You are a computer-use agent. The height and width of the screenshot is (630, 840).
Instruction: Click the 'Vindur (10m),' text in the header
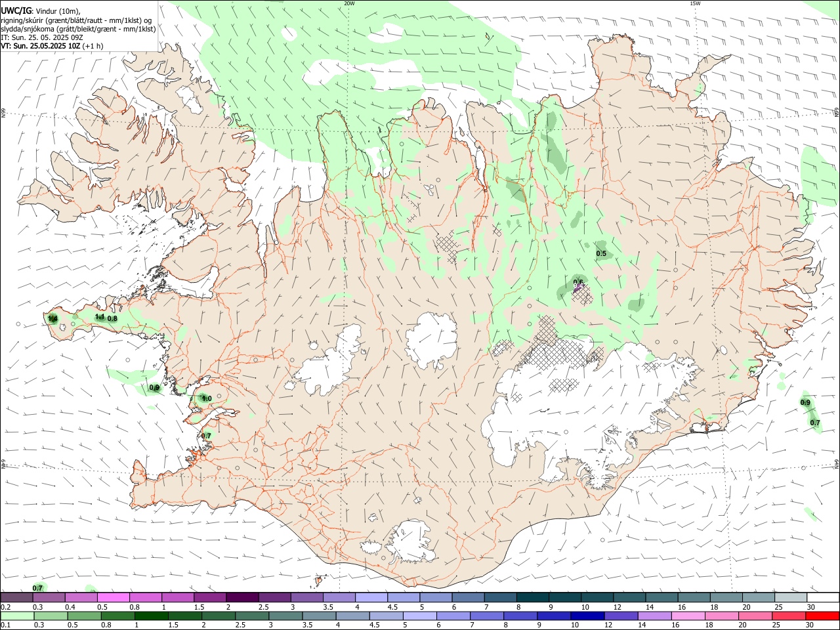point(58,10)
